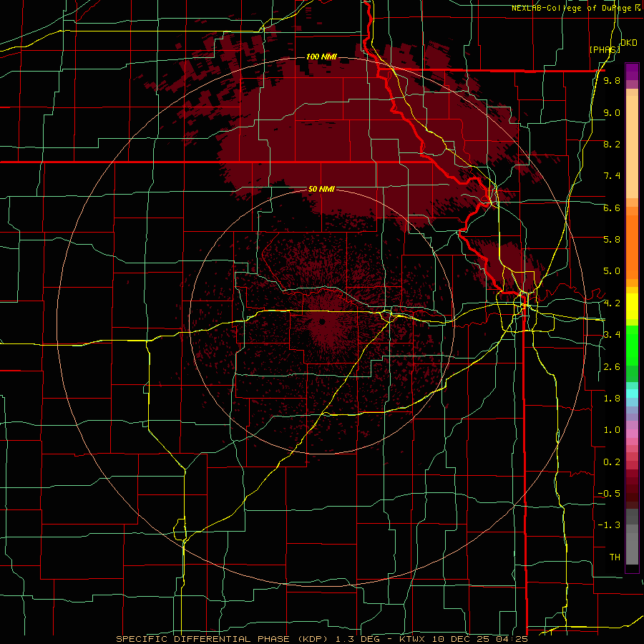This screenshot has height=644, width=644.
Task: Click the 7.4 value on the color scale
Action: (x=612, y=176)
